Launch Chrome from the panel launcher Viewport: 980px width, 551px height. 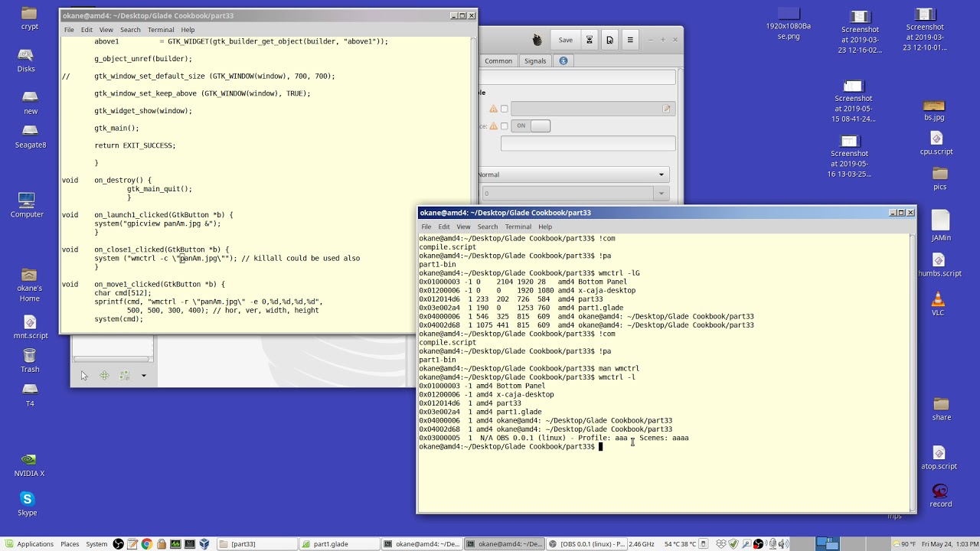point(146,544)
